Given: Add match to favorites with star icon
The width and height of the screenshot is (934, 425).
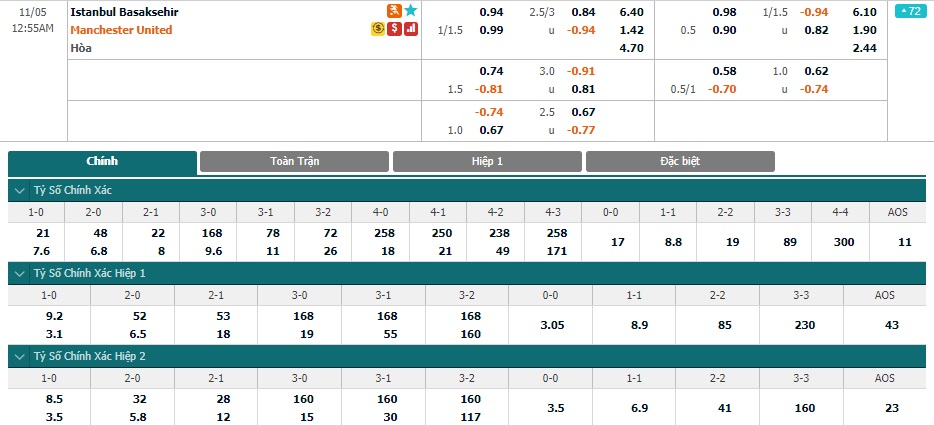Looking at the screenshot, I should tap(410, 11).
